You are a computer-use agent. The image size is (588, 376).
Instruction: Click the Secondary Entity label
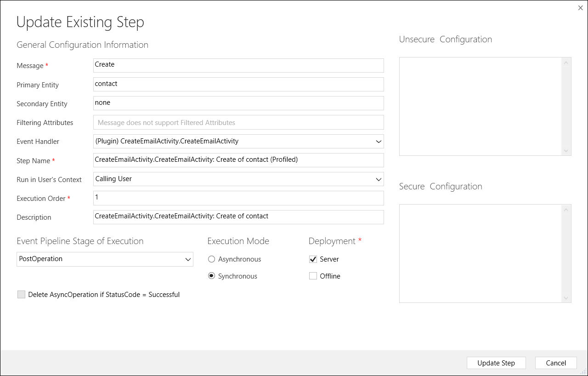point(42,104)
